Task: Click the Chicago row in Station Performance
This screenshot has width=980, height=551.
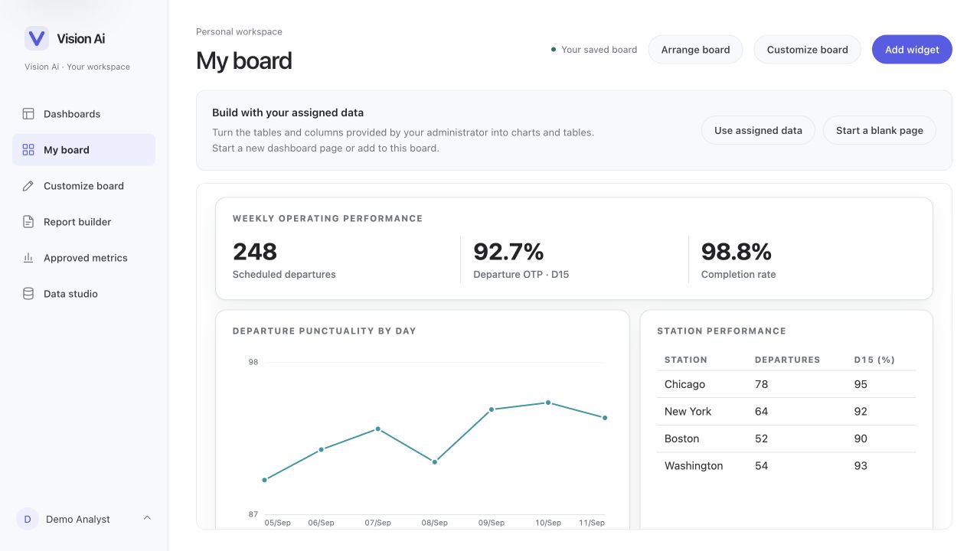Action: (786, 384)
